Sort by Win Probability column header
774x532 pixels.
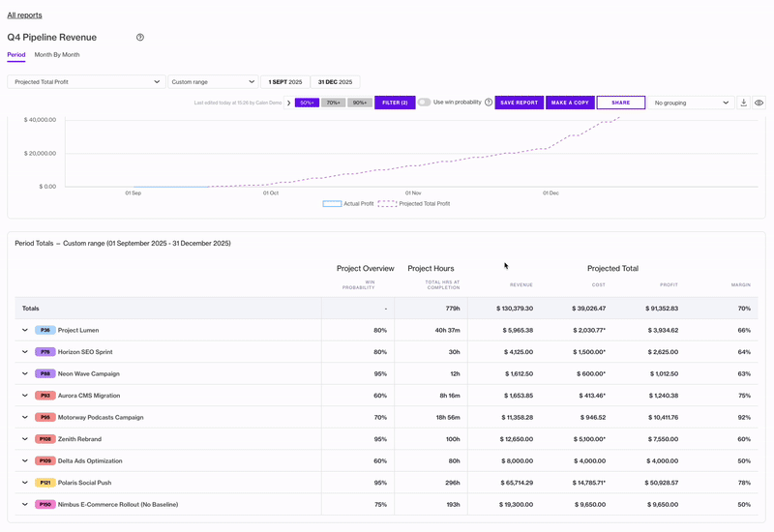coord(359,284)
